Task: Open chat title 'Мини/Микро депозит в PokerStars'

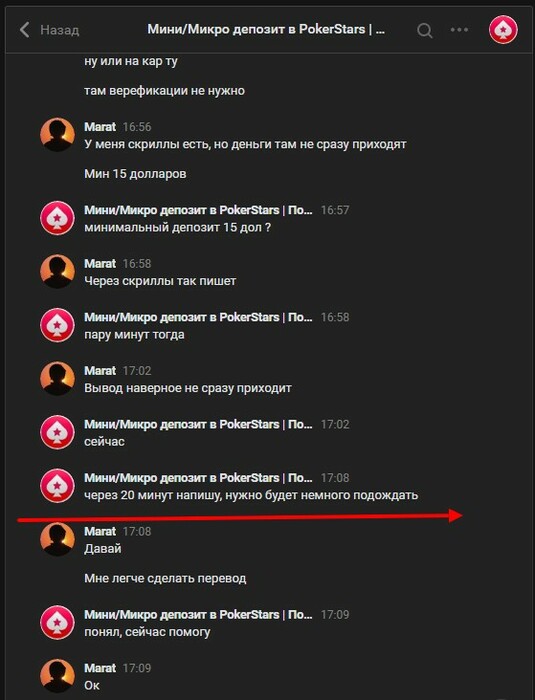Action: (266, 29)
